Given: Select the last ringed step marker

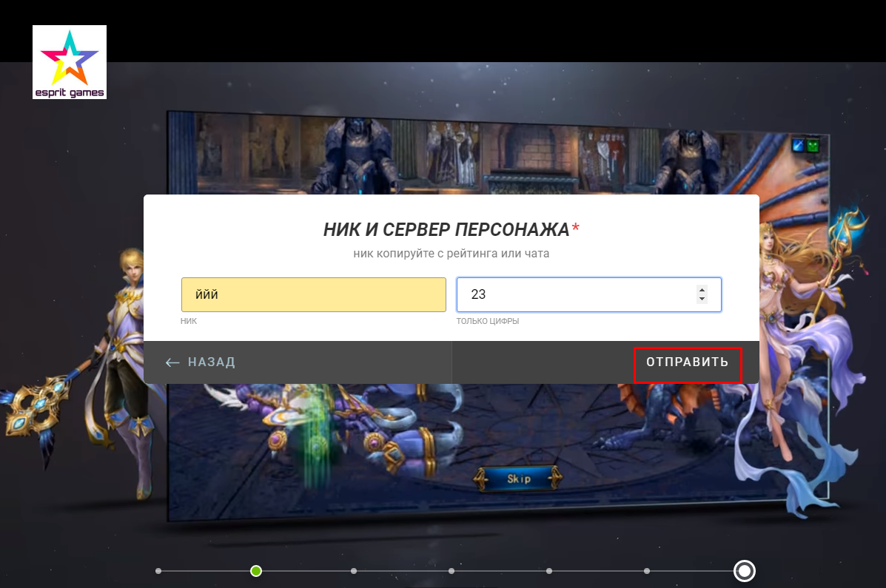Looking at the screenshot, I should click(745, 571).
